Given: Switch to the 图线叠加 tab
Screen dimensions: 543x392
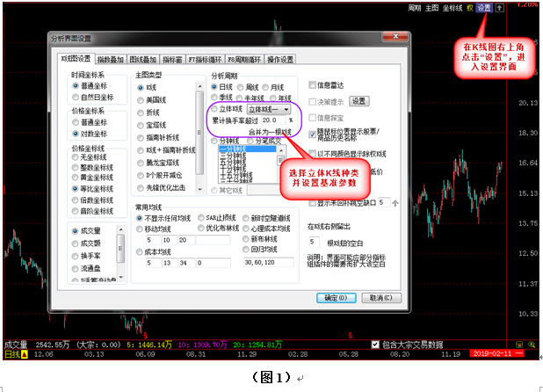Looking at the screenshot, I should (142, 60).
